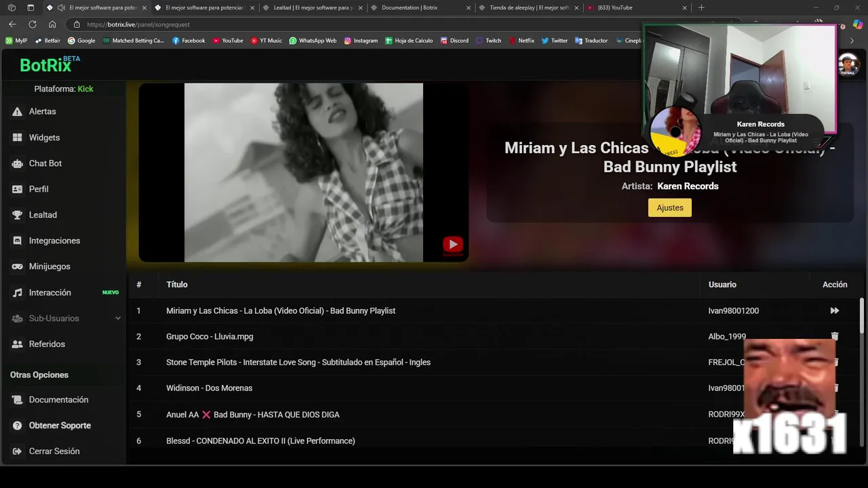Viewport: 868px width, 488px height.
Task: Click the Título column header
Action: [x=177, y=285]
